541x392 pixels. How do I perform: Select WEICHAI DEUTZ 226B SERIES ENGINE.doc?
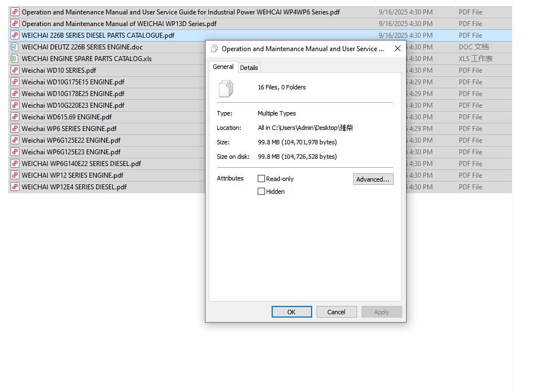82,47
